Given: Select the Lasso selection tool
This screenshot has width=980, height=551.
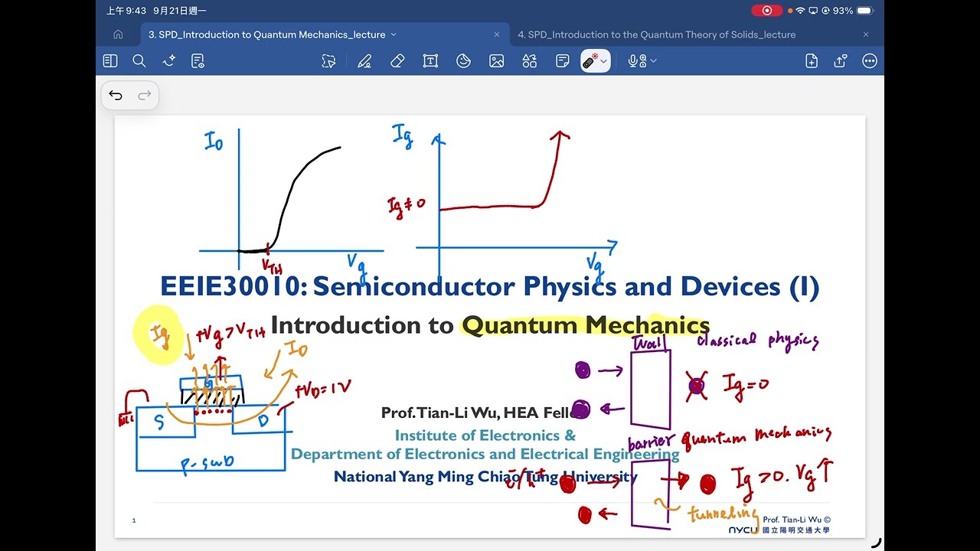Looking at the screenshot, I should (x=329, y=61).
